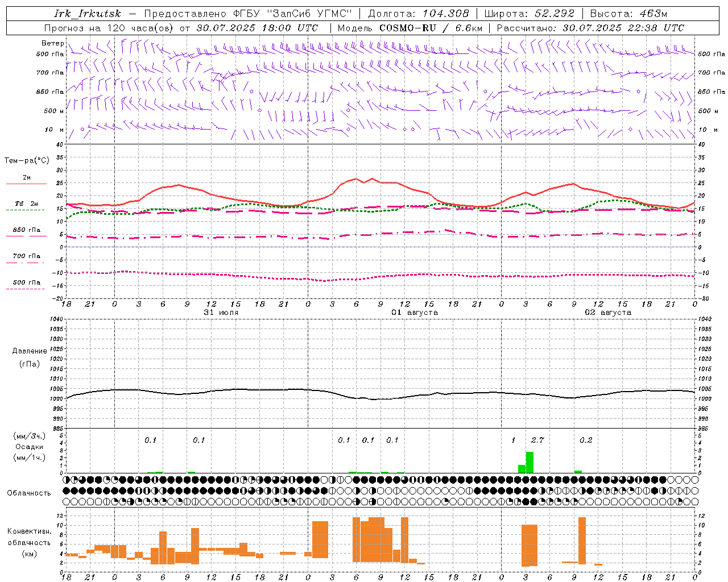Select the "02 августа" date label
Screen dimensions: 728x582
[608, 313]
